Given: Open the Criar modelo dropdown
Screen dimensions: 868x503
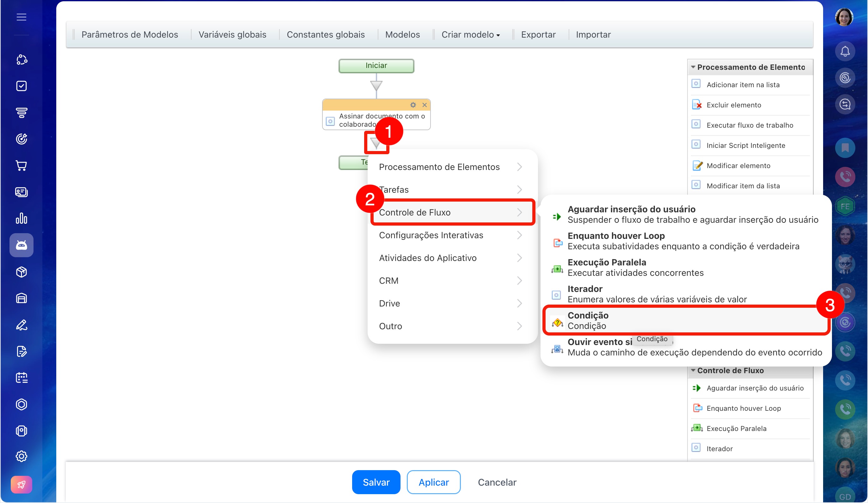Looking at the screenshot, I should 471,34.
